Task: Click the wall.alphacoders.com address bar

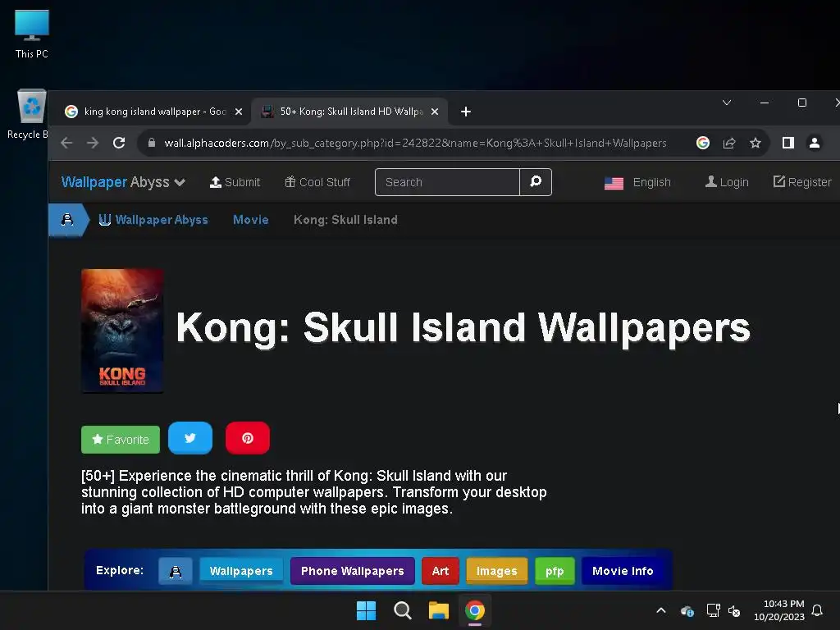Action: click(x=415, y=143)
